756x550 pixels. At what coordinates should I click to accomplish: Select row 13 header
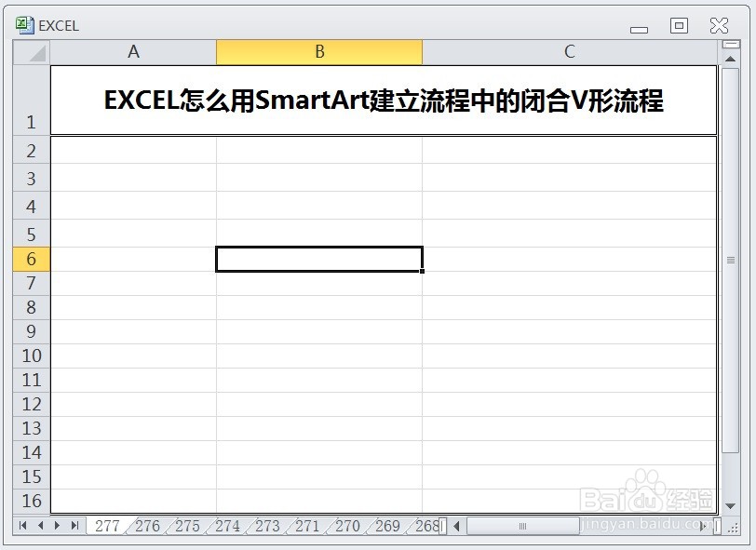click(32, 428)
